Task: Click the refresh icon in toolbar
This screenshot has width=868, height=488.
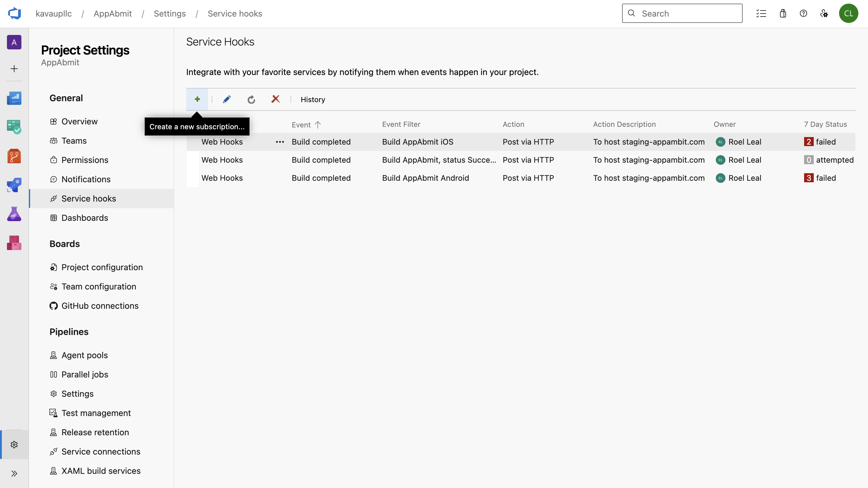Action: pyautogui.click(x=251, y=99)
